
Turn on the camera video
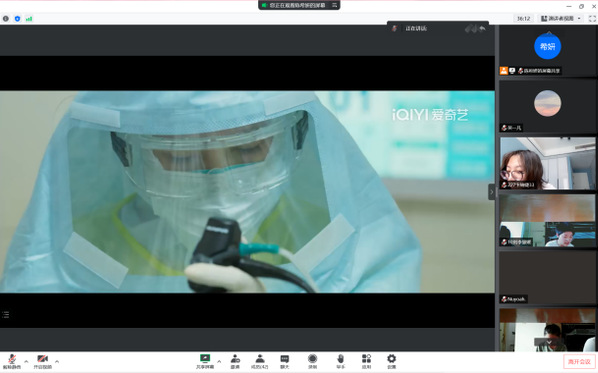42,362
